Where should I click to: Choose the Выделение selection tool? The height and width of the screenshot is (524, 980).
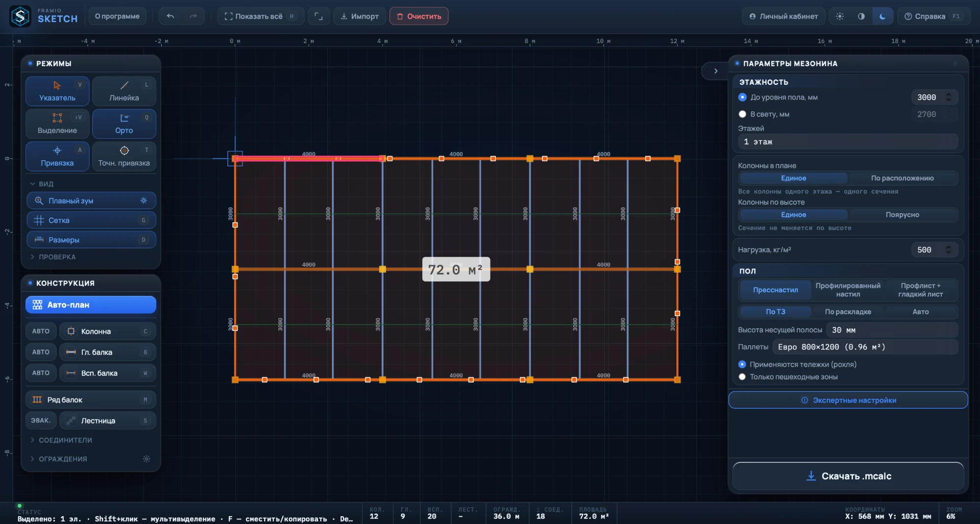coord(57,124)
